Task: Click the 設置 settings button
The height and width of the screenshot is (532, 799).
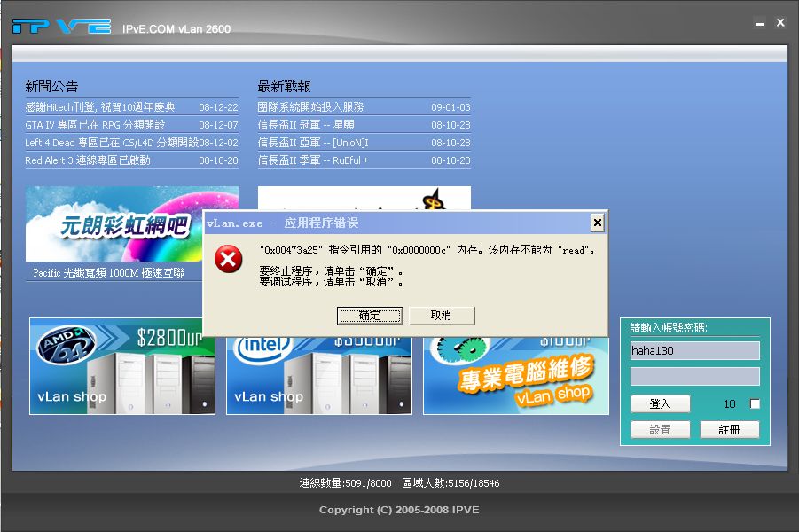Action: [661, 429]
